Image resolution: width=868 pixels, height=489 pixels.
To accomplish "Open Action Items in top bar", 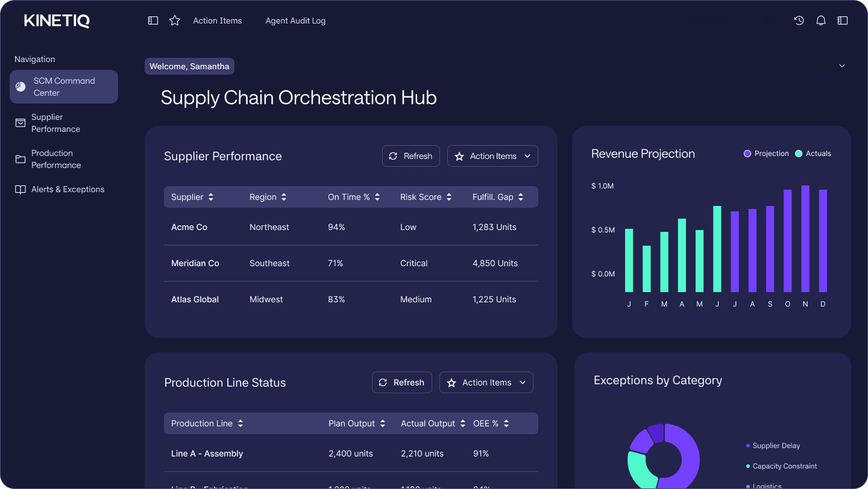I will pyautogui.click(x=218, y=20).
